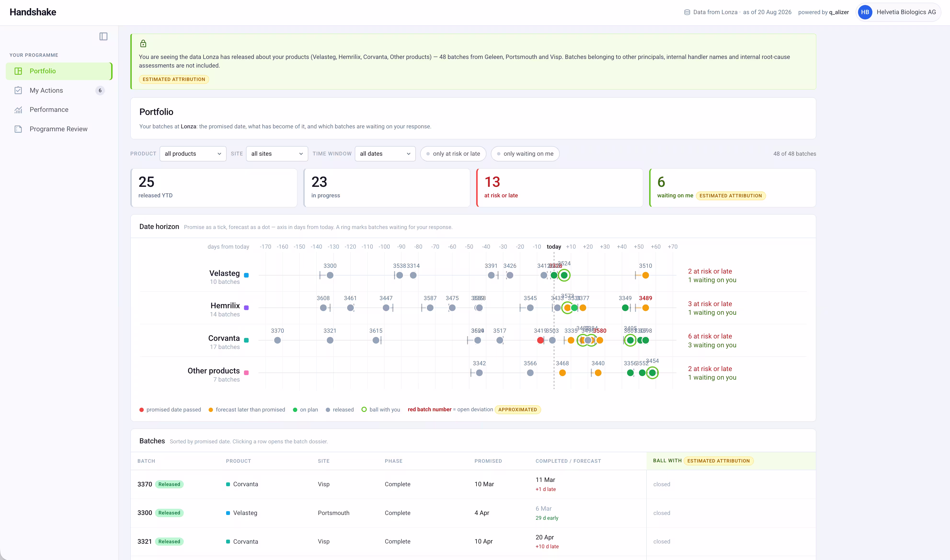
Task: Click the Estimated Attribution badge in the banner
Action: click(x=174, y=79)
